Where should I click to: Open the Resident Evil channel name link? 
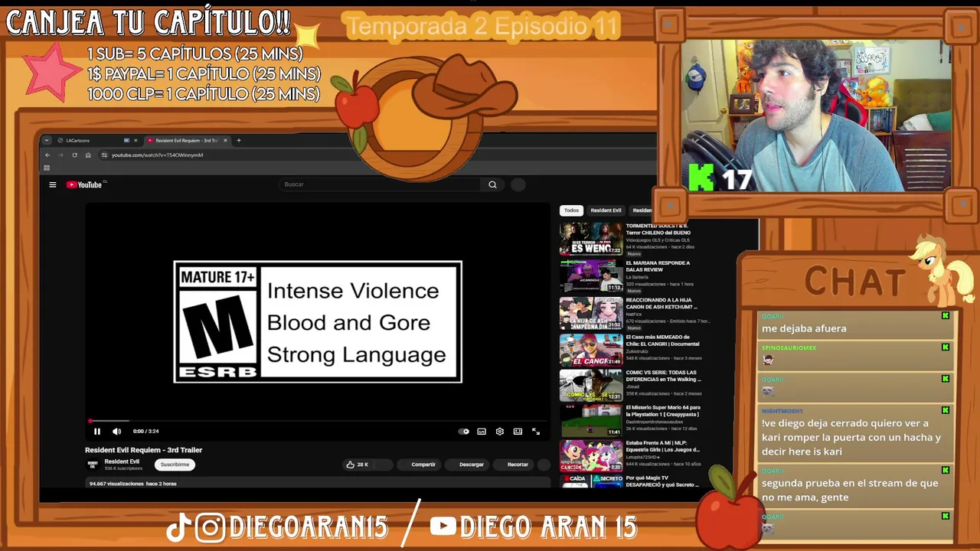click(122, 461)
